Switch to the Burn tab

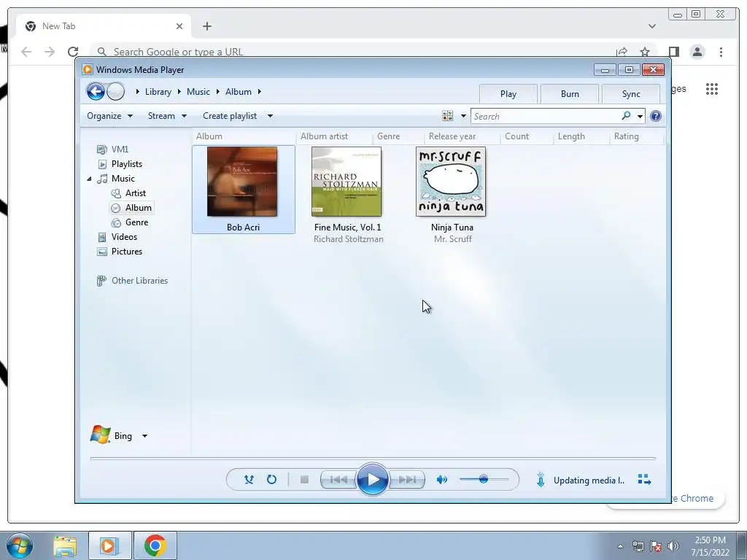(570, 94)
